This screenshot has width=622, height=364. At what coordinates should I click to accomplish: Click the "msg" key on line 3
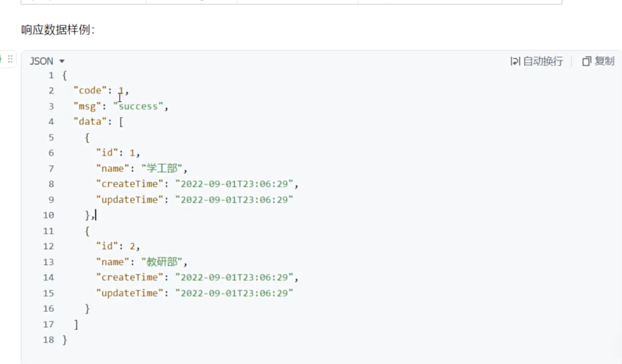[x=87, y=106]
